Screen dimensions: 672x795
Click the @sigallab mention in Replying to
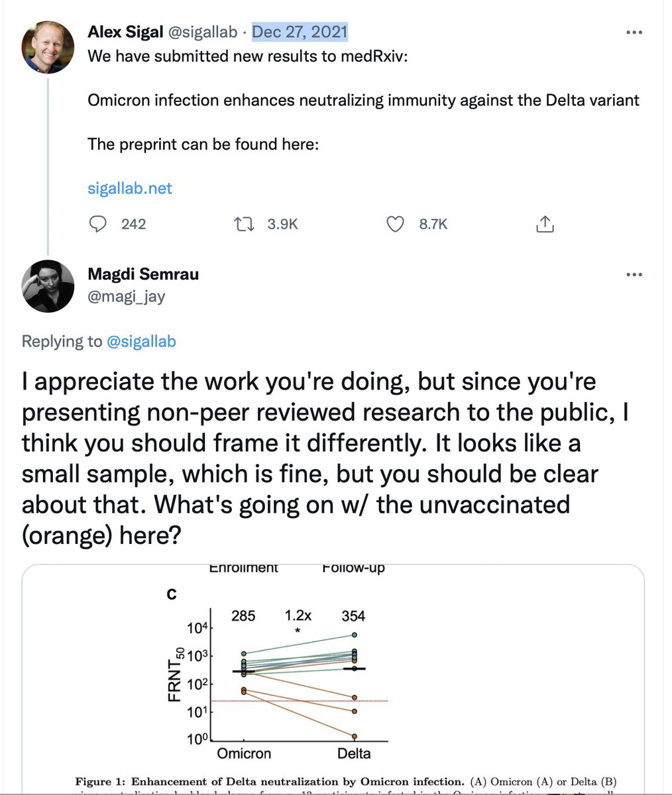coord(141,341)
